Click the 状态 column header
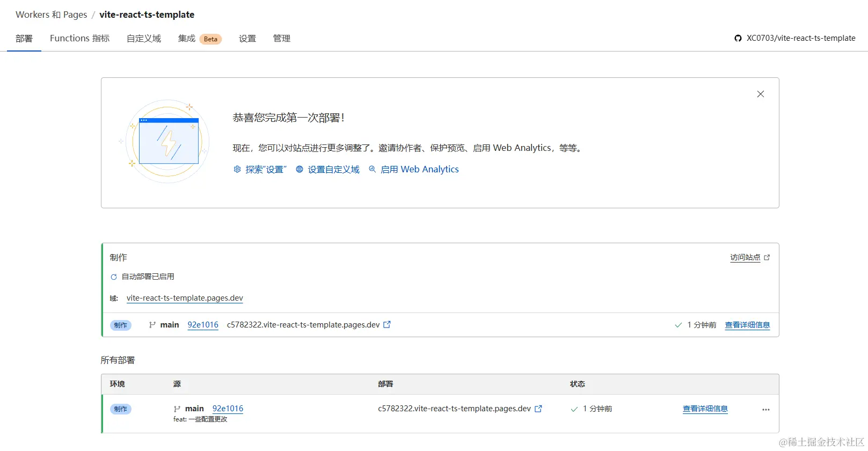Viewport: 868px width, 451px height. point(578,384)
